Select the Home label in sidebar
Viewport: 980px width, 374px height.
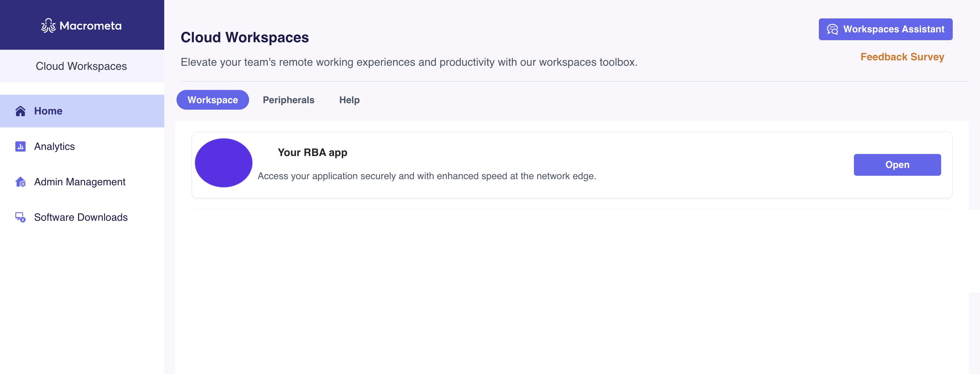click(x=48, y=111)
